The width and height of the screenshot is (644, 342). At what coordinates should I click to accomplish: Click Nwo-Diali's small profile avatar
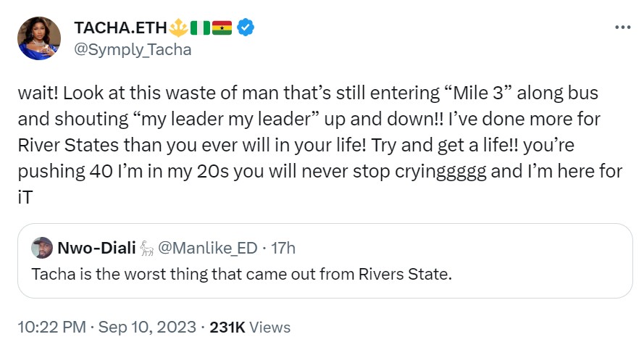tap(42, 248)
